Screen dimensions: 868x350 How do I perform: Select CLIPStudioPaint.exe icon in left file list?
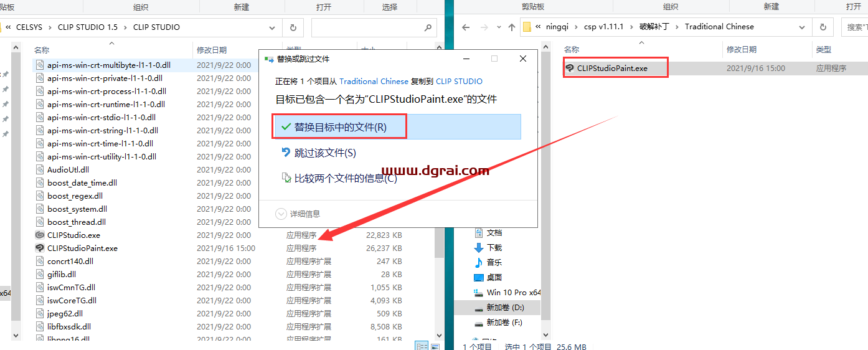click(40, 248)
